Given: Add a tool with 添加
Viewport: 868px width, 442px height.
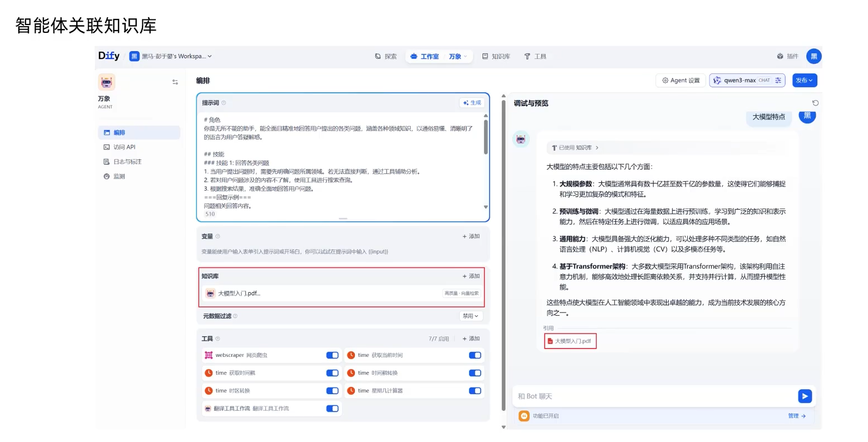Looking at the screenshot, I should (x=471, y=339).
